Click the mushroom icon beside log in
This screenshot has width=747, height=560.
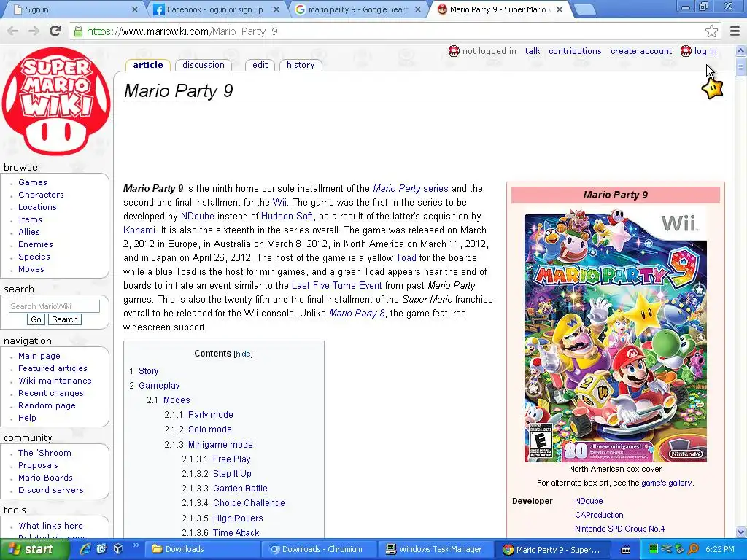(x=686, y=51)
